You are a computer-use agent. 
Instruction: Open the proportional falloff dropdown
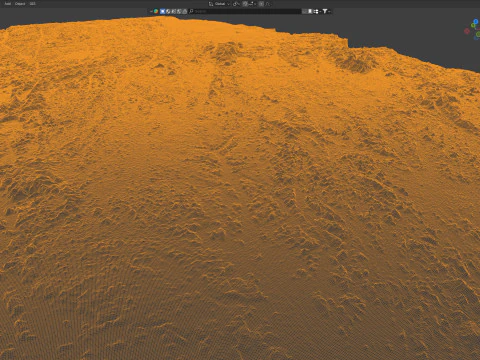[x=268, y=4]
